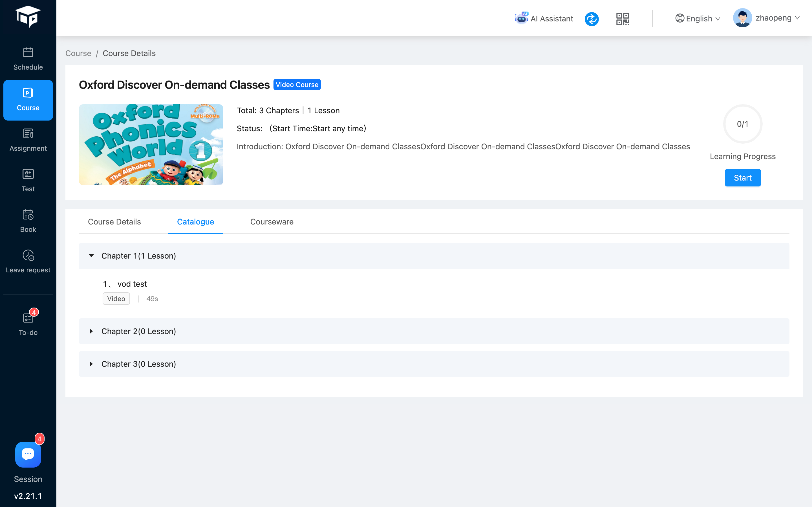This screenshot has width=812, height=507.
Task: Switch to the Courseware tab
Action: (x=272, y=222)
